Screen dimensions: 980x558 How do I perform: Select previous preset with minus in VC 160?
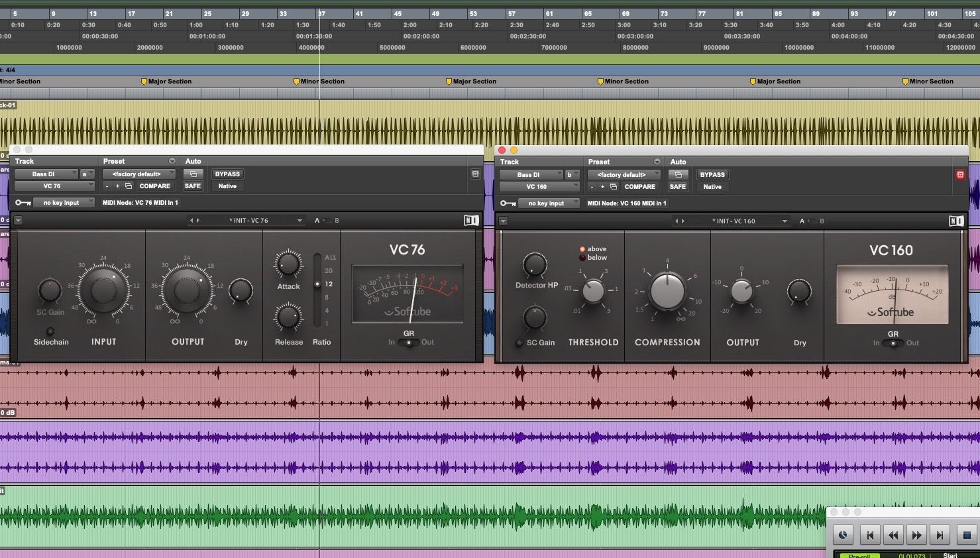592,187
